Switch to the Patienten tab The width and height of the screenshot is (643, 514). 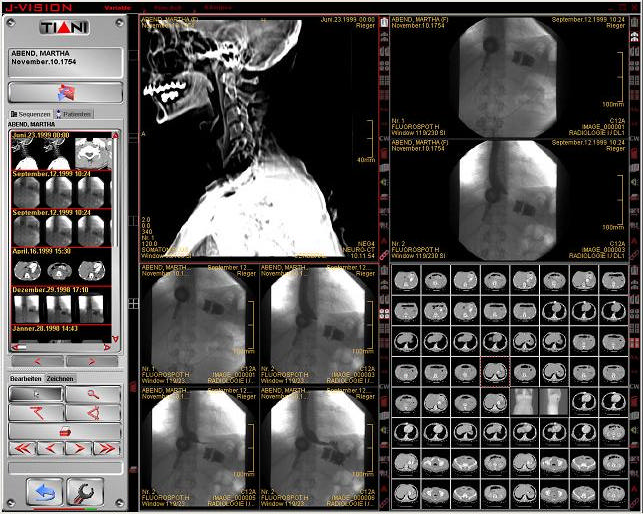tap(76, 114)
